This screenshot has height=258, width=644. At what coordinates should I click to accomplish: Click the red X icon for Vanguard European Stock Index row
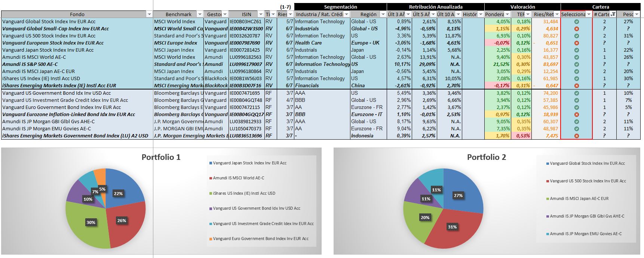[x=576, y=43]
